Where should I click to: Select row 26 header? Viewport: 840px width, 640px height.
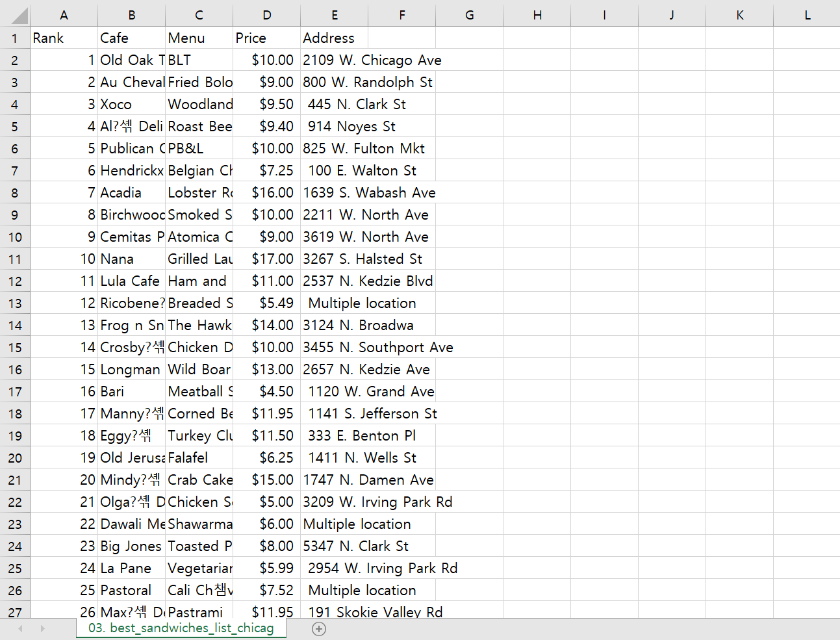tap(15, 590)
